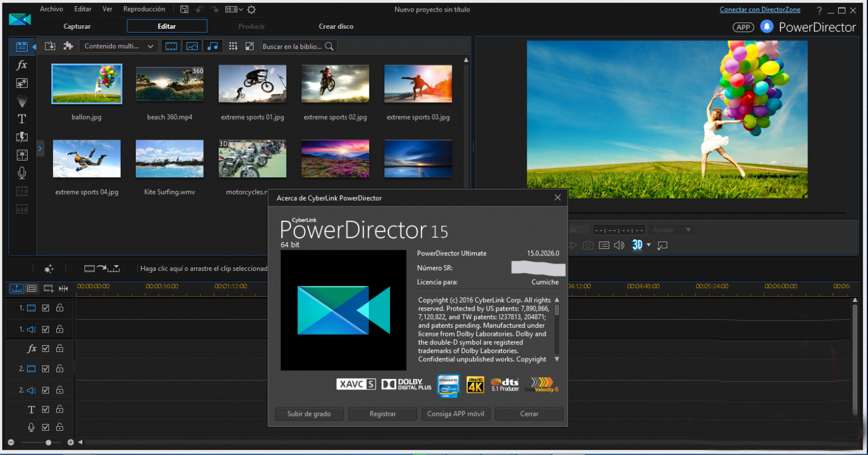
Task: Select the voice-over microphone icon
Action: (22, 172)
